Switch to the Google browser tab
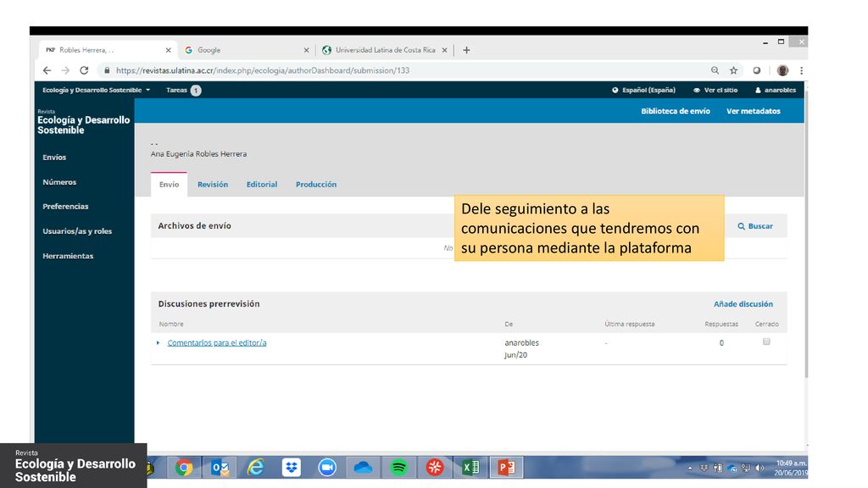868x488 pixels. (x=247, y=50)
